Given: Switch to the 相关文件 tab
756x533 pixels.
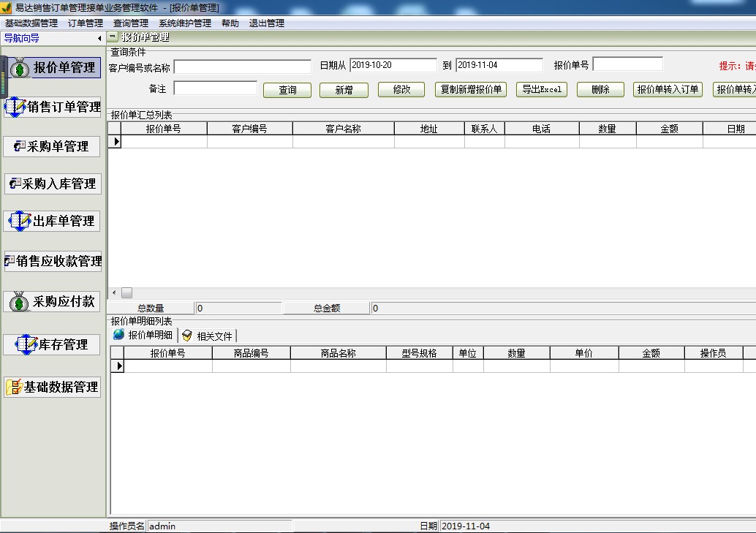Looking at the screenshot, I should tap(208, 336).
